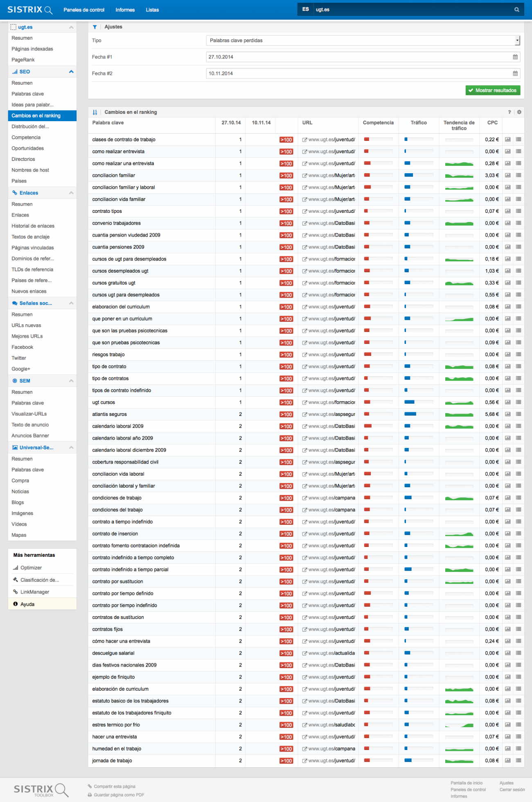Open calendar picker for Fecha #2
532x802 pixels.
[x=515, y=73]
